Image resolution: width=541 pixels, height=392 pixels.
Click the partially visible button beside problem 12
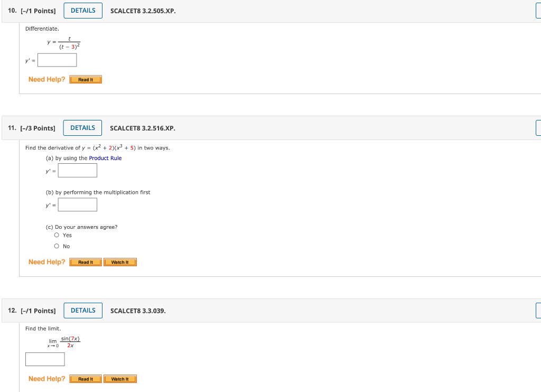click(538, 310)
